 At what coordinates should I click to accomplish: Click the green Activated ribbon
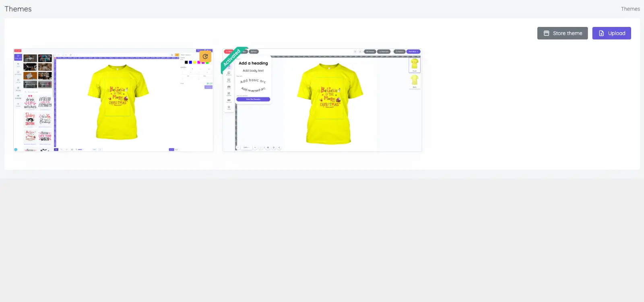tap(233, 59)
